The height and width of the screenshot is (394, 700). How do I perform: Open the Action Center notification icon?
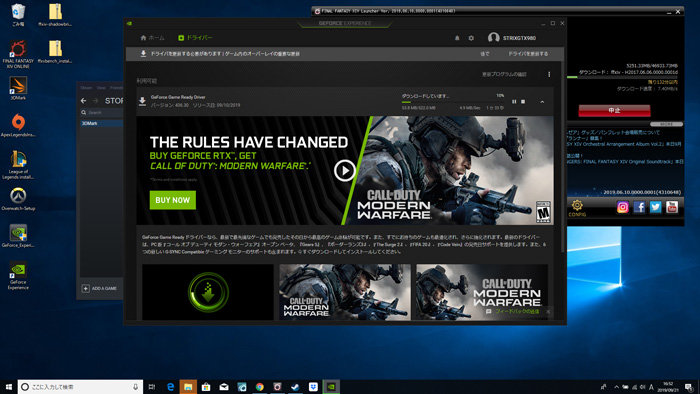[x=689, y=387]
